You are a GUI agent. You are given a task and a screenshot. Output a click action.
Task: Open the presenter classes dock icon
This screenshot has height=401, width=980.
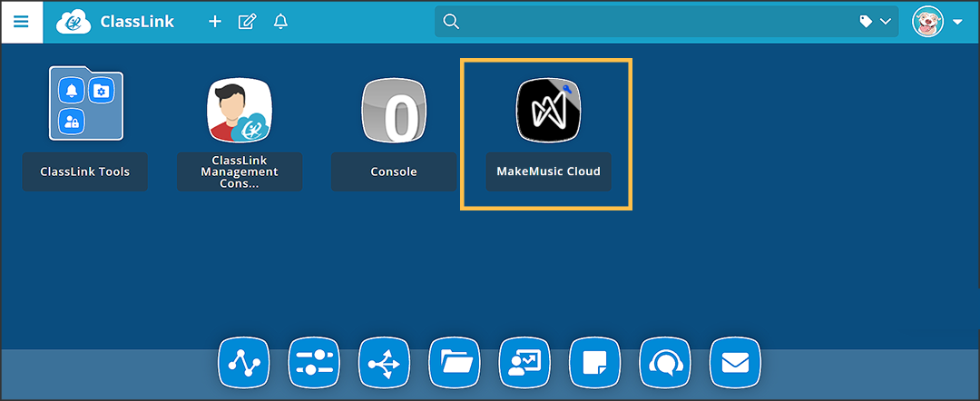tap(524, 362)
